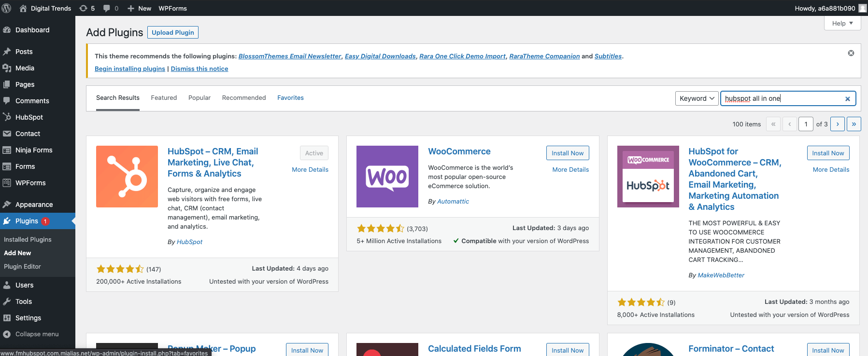Click the Upload Plugin button
868x356 pixels.
173,32
